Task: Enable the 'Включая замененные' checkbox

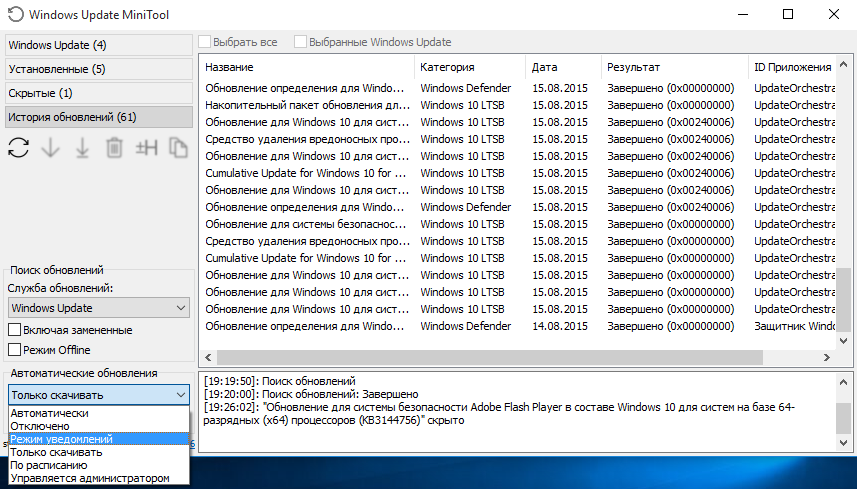Action: [x=15, y=330]
